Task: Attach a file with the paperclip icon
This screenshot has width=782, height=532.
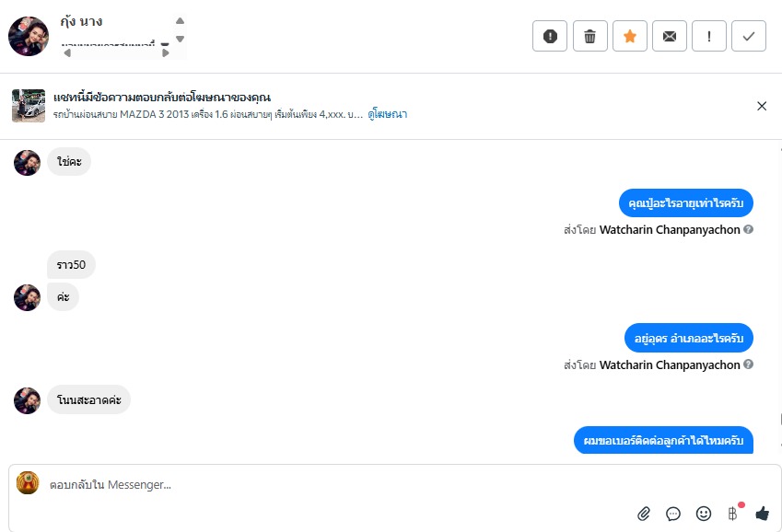Action: coord(644,513)
